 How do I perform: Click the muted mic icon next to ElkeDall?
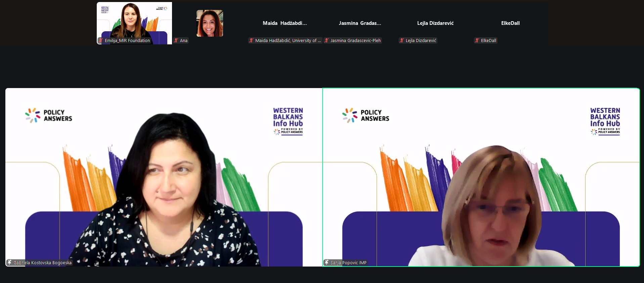coord(477,40)
